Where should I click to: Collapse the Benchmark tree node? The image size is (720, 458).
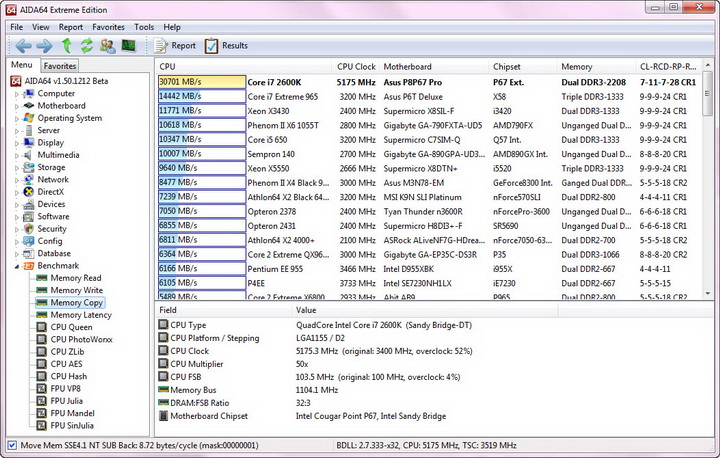pos(17,266)
